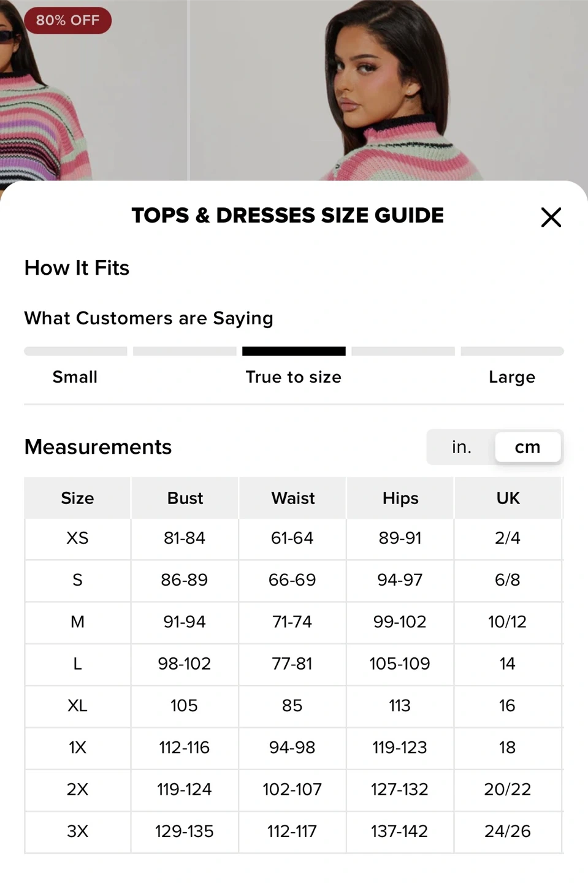Click the leftmost Small fit bar segment
The height and width of the screenshot is (883, 588).
[x=75, y=351]
